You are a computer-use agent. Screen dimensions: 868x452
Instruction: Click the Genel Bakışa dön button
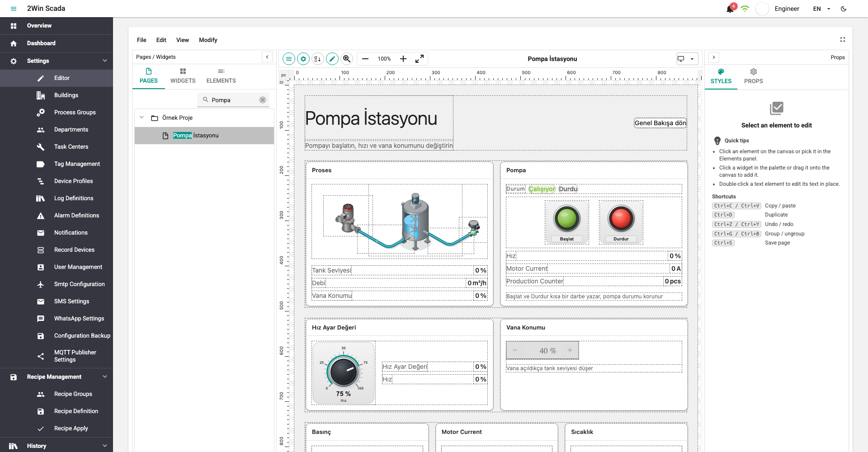coord(660,123)
